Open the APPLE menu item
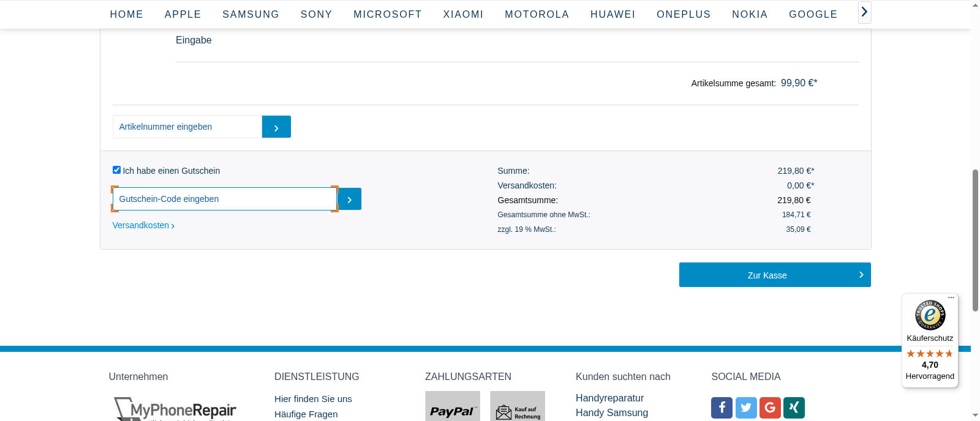The image size is (980, 421). point(183,14)
